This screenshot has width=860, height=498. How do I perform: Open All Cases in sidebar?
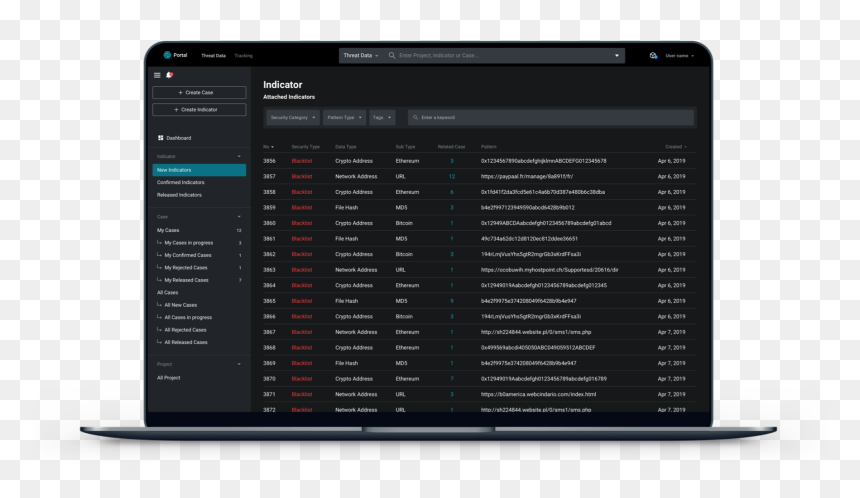click(x=167, y=292)
